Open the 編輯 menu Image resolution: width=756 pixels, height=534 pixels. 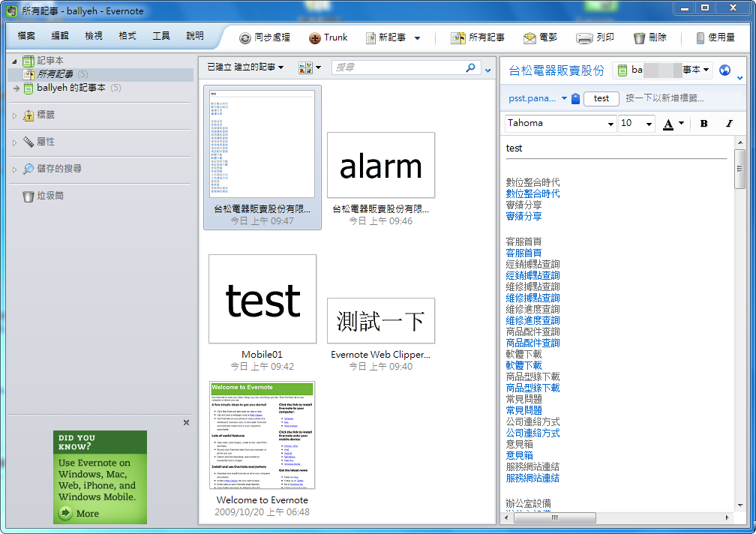[x=60, y=36]
